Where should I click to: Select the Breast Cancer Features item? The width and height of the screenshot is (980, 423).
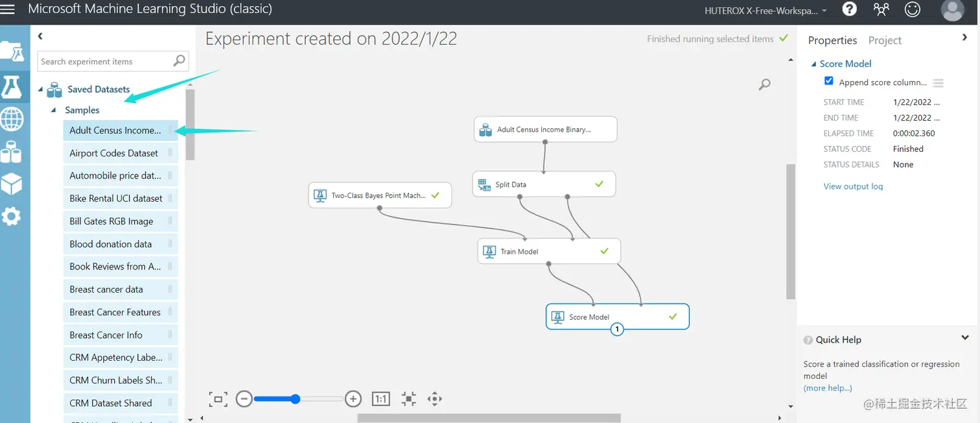point(121,312)
